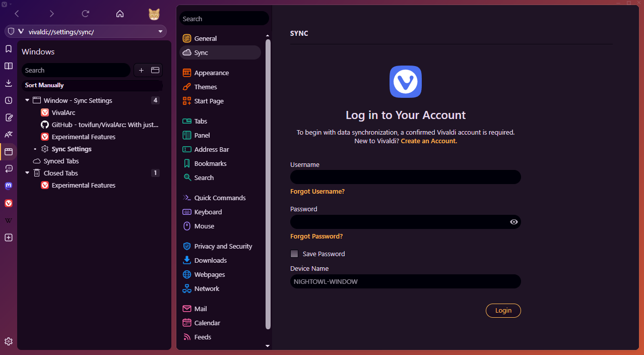Open the Vivaldi menu icon at top-left corner
Viewport: 644px width, 355px height.
4,4
